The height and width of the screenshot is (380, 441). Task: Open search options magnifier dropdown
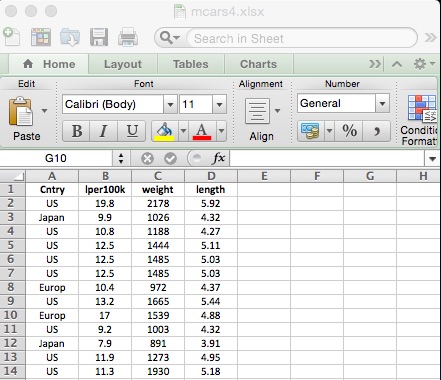169,38
